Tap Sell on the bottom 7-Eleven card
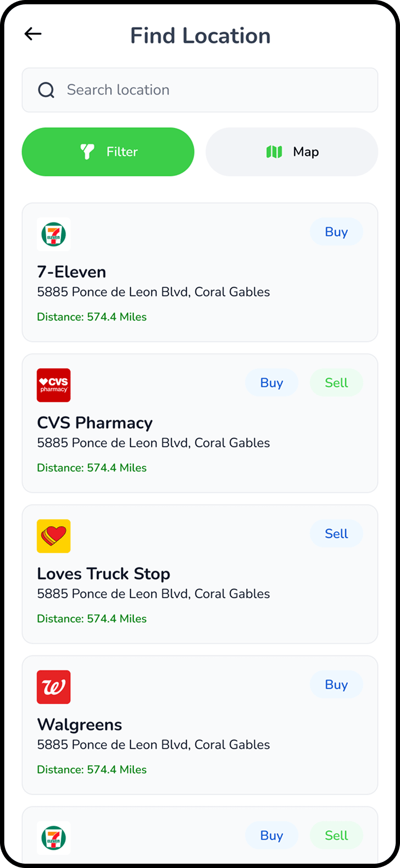Viewport: 400px width, 868px height. [337, 836]
